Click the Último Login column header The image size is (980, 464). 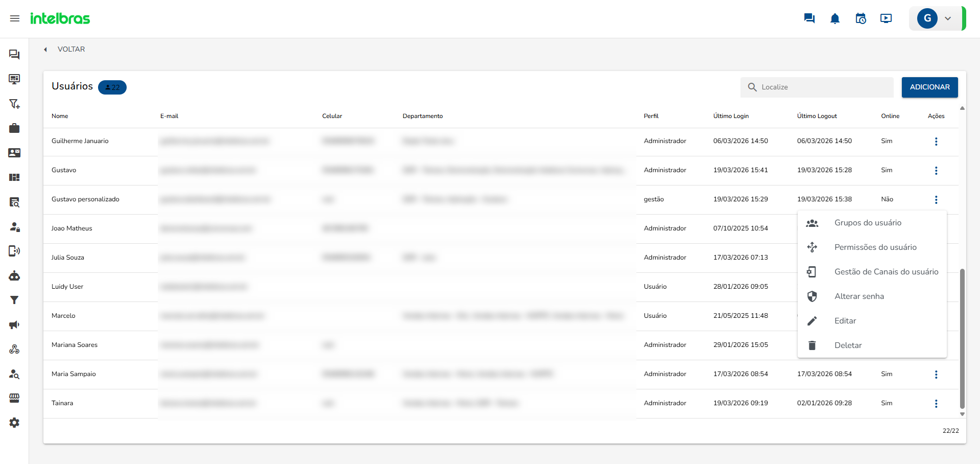point(731,116)
